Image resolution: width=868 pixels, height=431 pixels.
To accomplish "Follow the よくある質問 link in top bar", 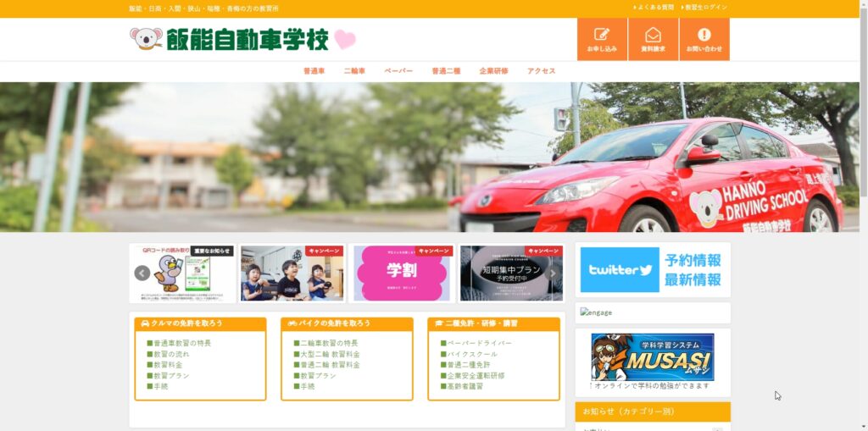I will [x=654, y=8].
